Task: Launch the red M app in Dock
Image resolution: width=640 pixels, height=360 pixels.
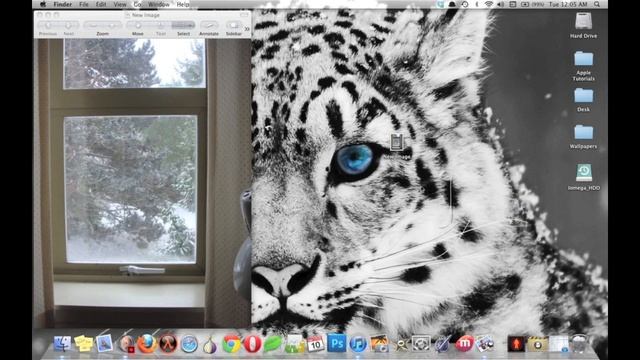Action: (x=464, y=344)
